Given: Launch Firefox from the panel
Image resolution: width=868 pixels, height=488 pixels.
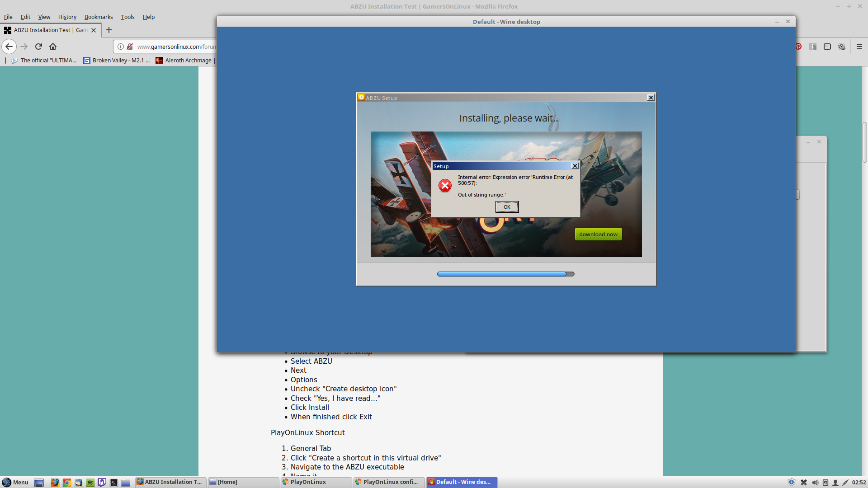Looking at the screenshot, I should pos(55,482).
